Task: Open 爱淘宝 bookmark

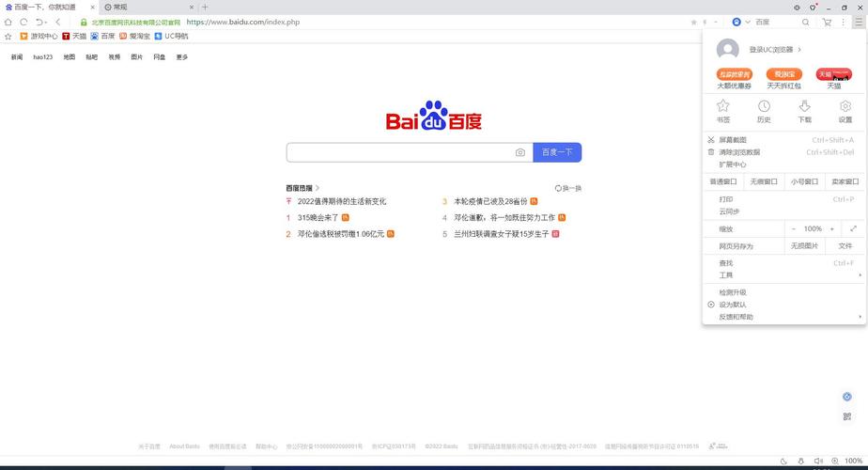Action: point(135,36)
